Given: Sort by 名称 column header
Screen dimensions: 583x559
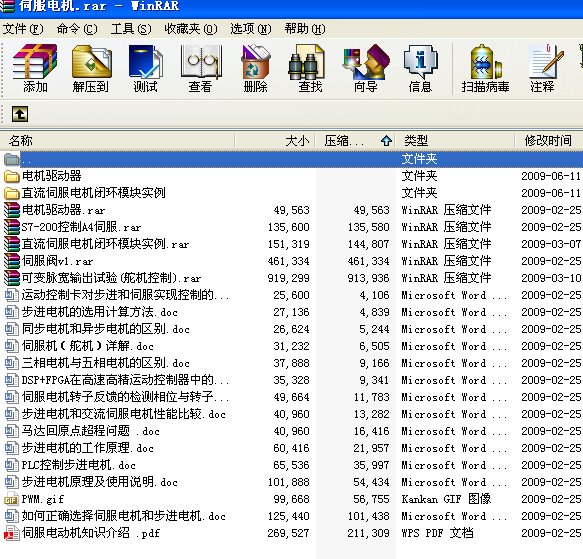Looking at the screenshot, I should (x=117, y=141).
